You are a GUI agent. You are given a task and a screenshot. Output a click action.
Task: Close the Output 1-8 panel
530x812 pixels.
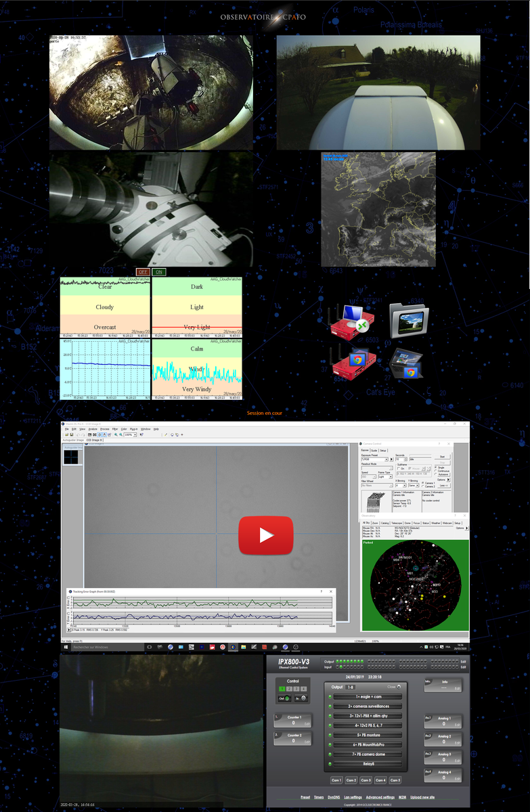click(394, 687)
